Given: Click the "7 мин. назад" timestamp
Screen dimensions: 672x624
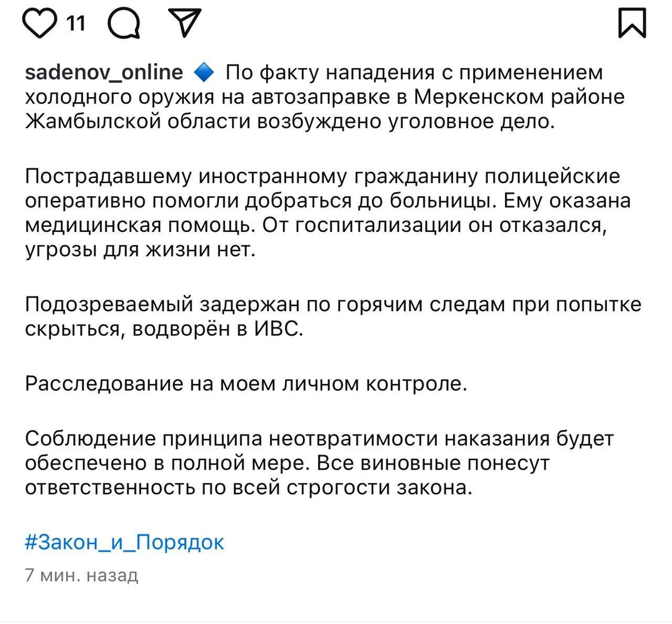Looking at the screenshot, I should coord(81,575).
